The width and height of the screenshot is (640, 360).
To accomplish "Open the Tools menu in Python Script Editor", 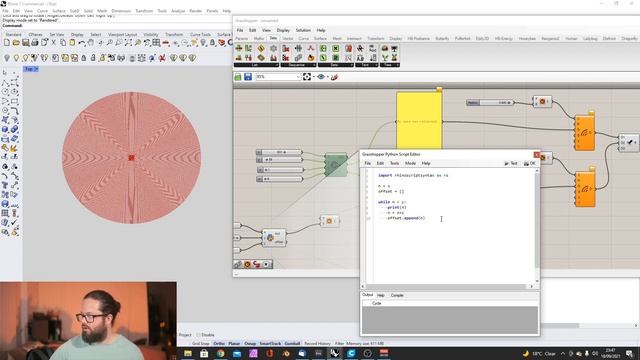I will (x=394, y=163).
